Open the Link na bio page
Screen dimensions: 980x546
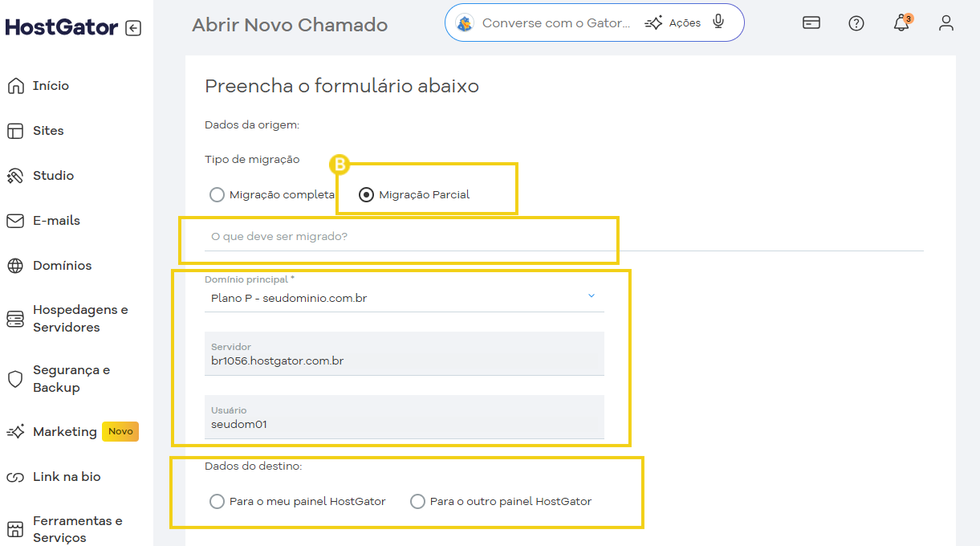(x=67, y=477)
